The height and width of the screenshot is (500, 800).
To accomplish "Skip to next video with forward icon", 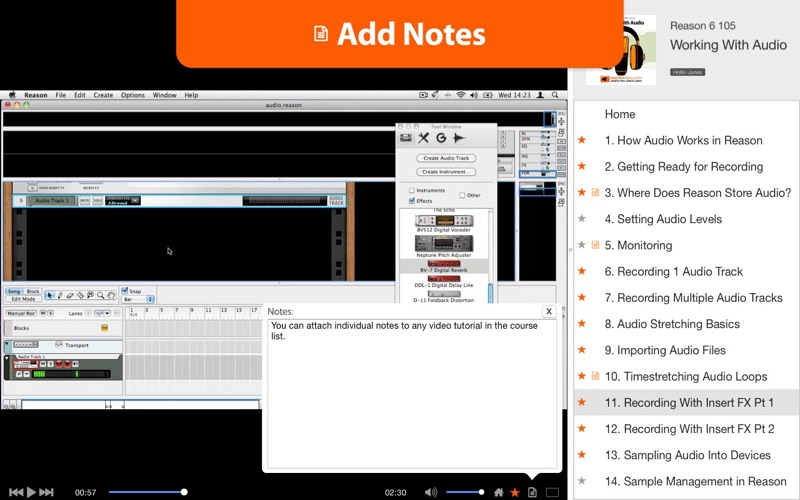I will point(46,492).
